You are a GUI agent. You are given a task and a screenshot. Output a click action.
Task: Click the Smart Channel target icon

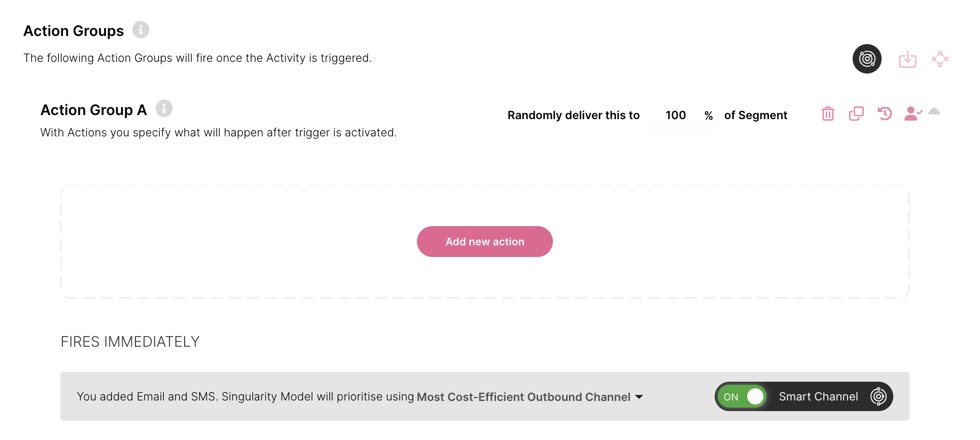(x=878, y=396)
